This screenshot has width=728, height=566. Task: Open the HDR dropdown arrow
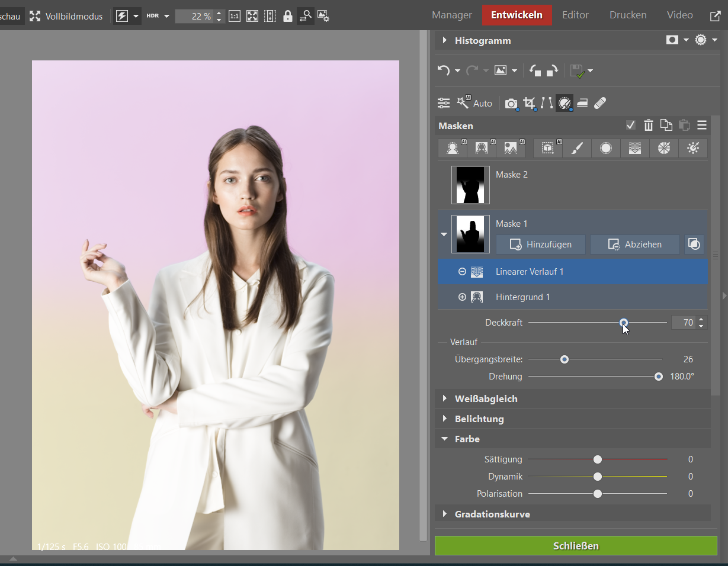click(x=166, y=16)
